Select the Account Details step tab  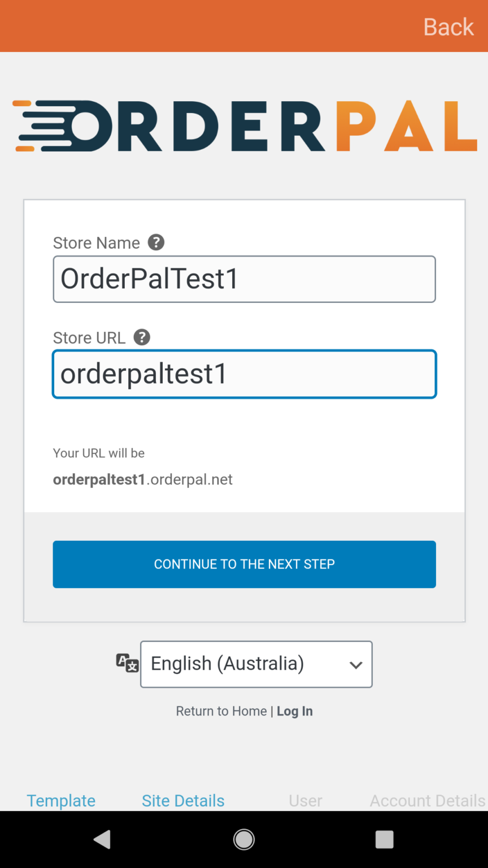coord(428,801)
